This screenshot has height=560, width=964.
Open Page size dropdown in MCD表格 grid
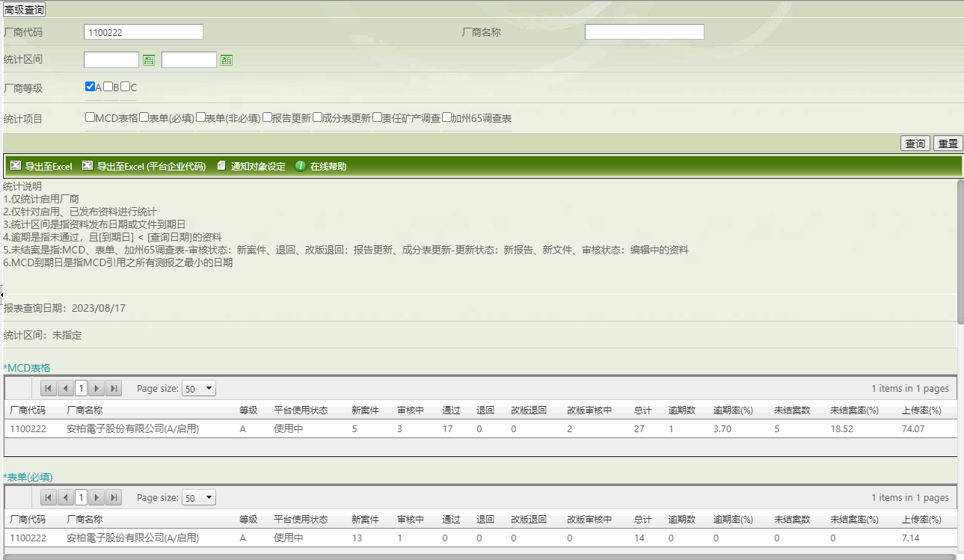199,389
